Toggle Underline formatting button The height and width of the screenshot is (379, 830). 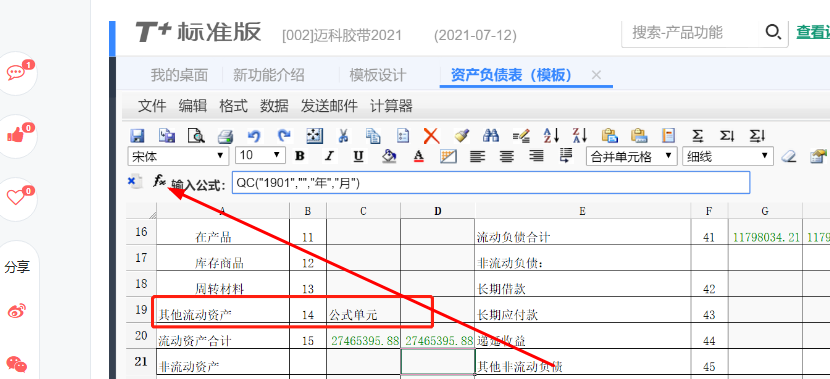[358, 156]
